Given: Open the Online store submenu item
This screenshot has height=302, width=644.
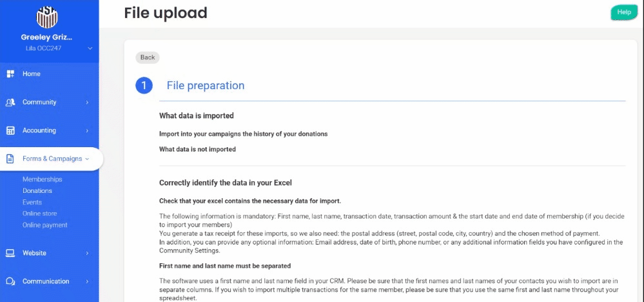Looking at the screenshot, I should pyautogui.click(x=40, y=214).
